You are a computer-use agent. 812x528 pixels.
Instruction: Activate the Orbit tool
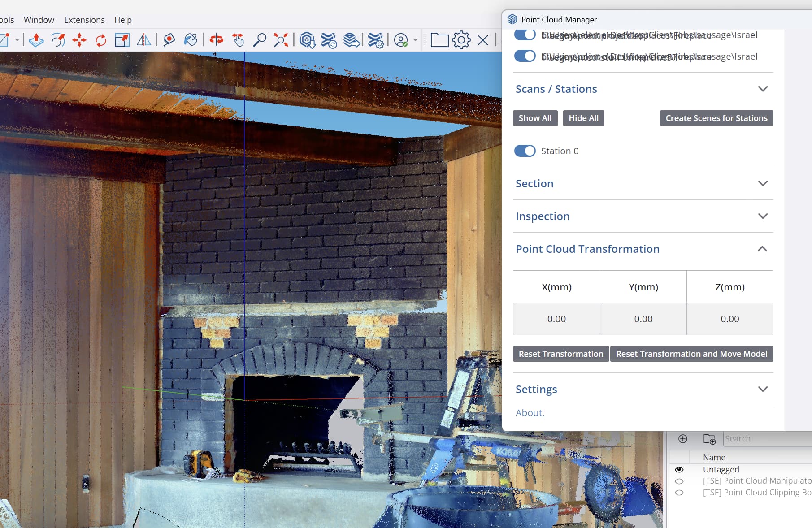217,40
